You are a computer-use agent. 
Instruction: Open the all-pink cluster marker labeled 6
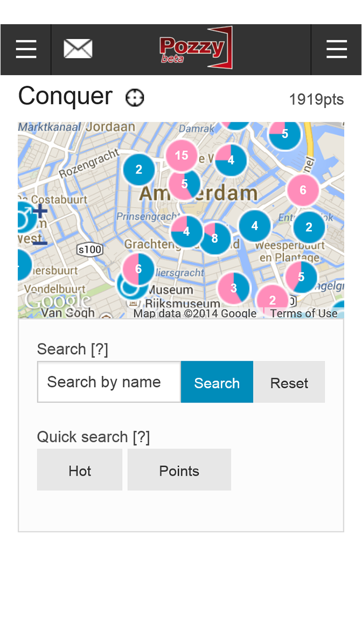[x=303, y=190]
